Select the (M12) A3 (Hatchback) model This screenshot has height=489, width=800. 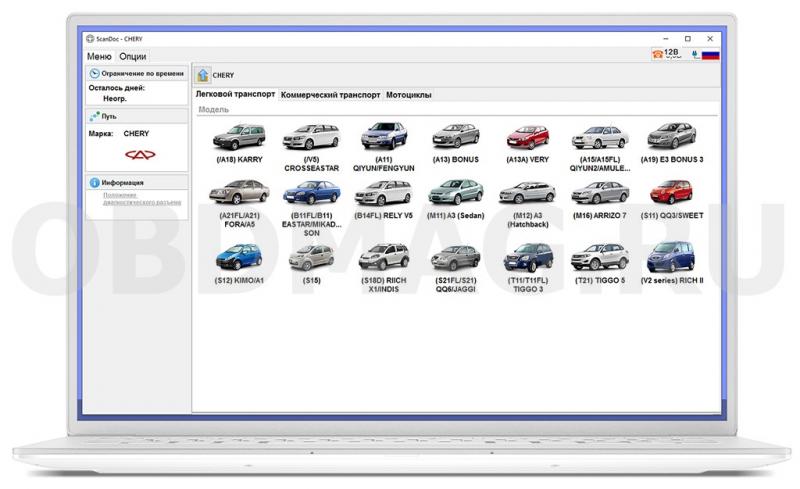tap(528, 203)
